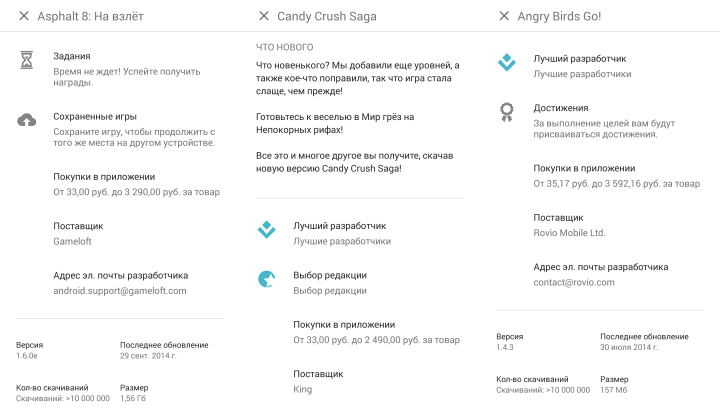
Task: Click Angry Birds size 157 Мб info
Action: pos(613,389)
